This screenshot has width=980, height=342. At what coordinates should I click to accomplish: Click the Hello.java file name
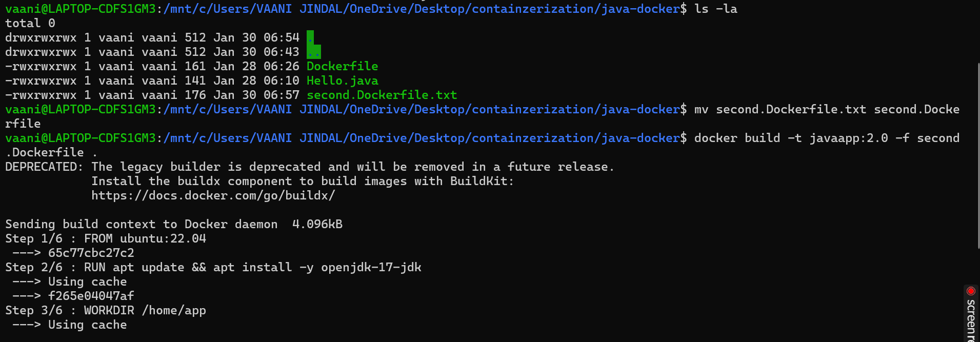[x=342, y=81]
